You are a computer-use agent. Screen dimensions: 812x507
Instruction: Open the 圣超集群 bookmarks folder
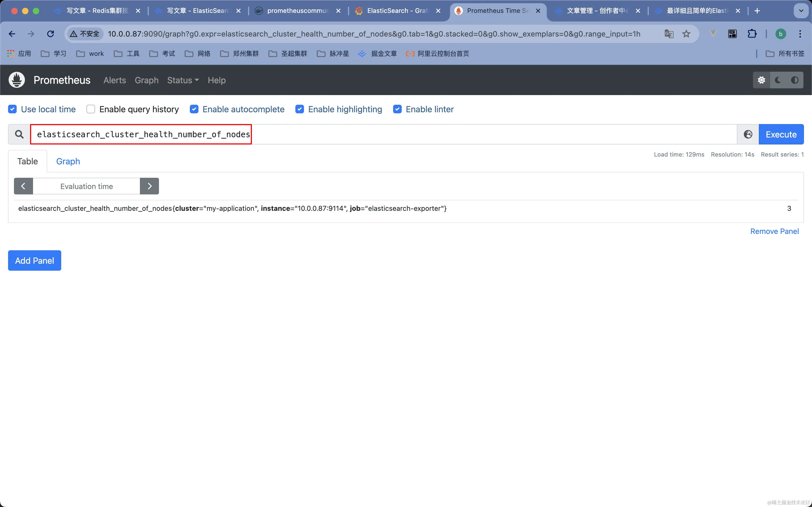288,54
